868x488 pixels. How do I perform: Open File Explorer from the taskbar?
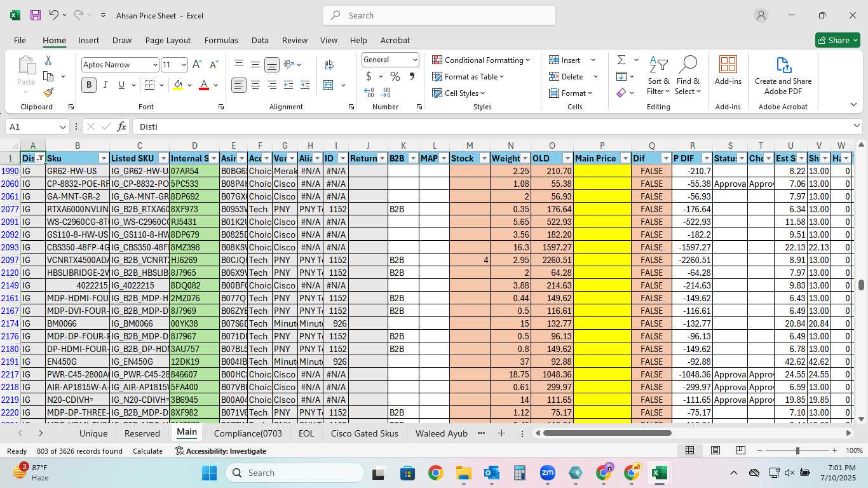click(463, 473)
